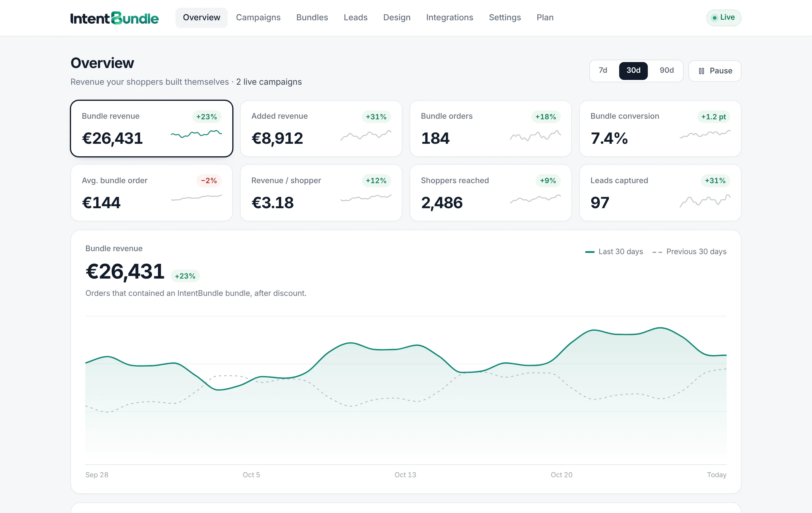
Task: Open the Overview tab
Action: 201,18
